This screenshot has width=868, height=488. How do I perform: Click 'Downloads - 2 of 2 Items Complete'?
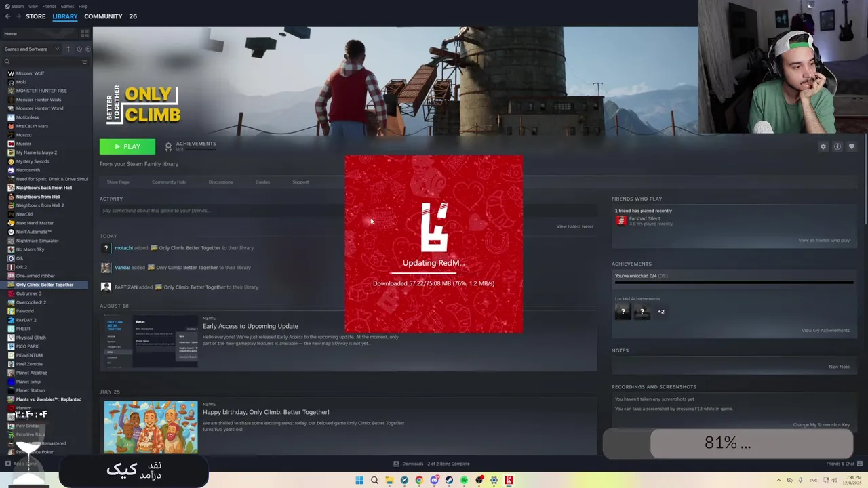point(435,464)
